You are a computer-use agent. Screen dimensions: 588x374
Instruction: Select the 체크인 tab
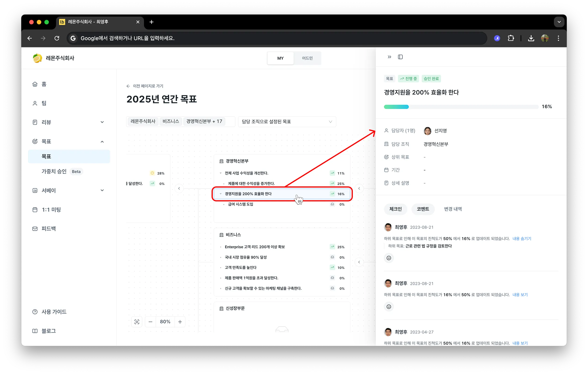(395, 209)
